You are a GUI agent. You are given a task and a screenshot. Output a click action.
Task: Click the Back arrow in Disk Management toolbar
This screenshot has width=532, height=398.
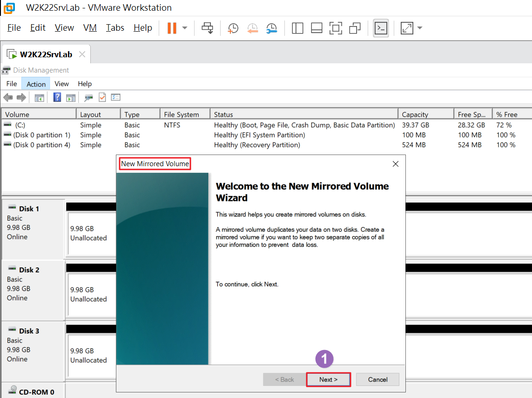click(x=8, y=98)
